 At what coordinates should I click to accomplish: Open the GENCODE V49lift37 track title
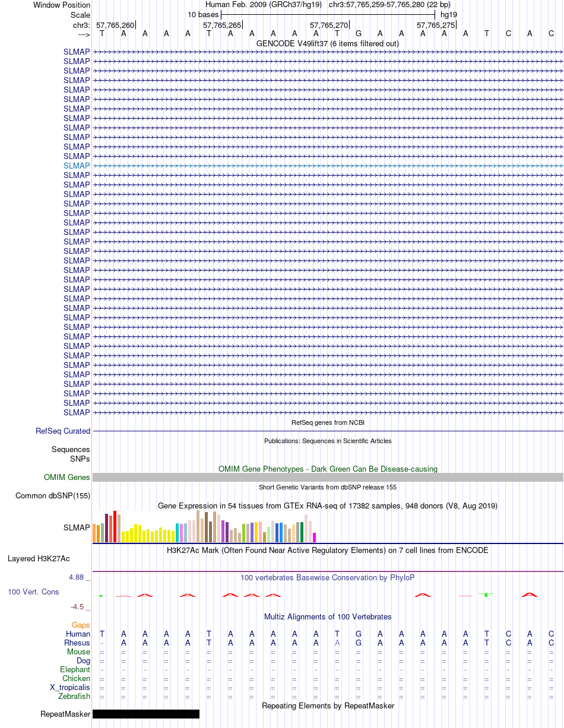328,43
